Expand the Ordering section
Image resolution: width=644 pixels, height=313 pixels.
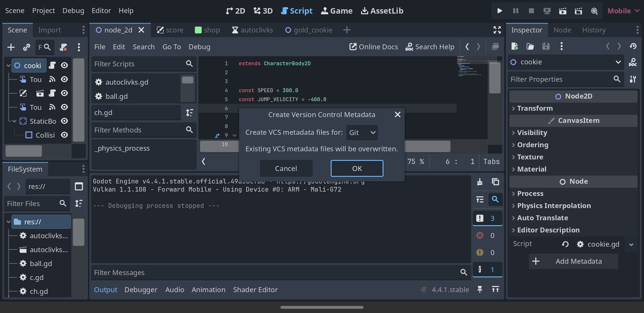point(574,145)
